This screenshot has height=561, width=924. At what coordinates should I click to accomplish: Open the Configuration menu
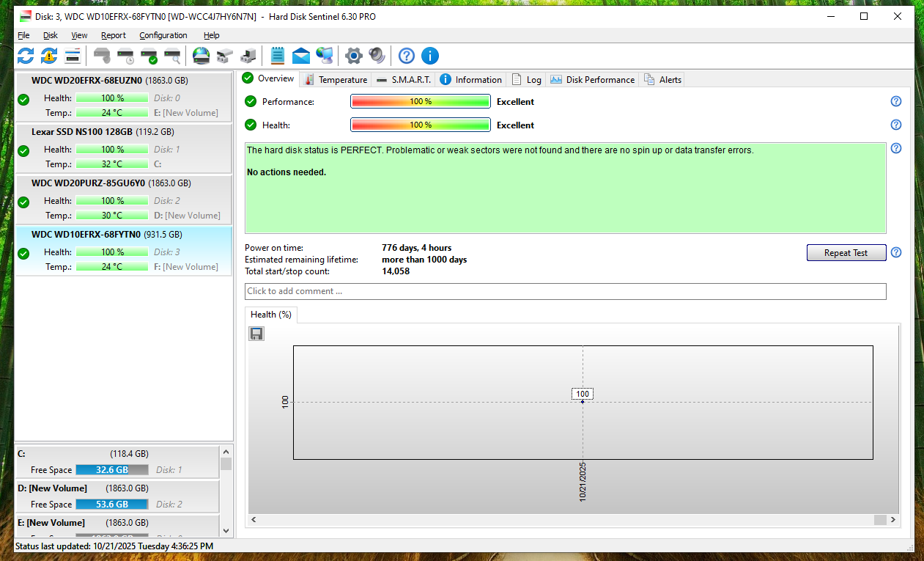(163, 35)
